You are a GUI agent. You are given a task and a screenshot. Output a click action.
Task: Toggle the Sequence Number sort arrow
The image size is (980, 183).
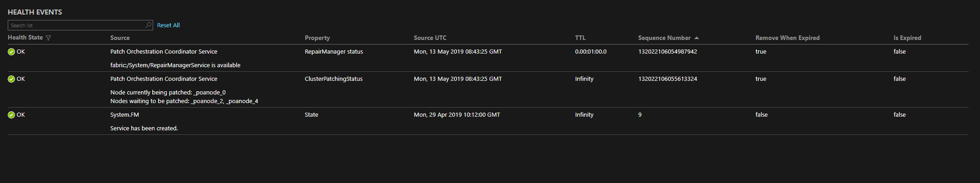click(x=696, y=38)
